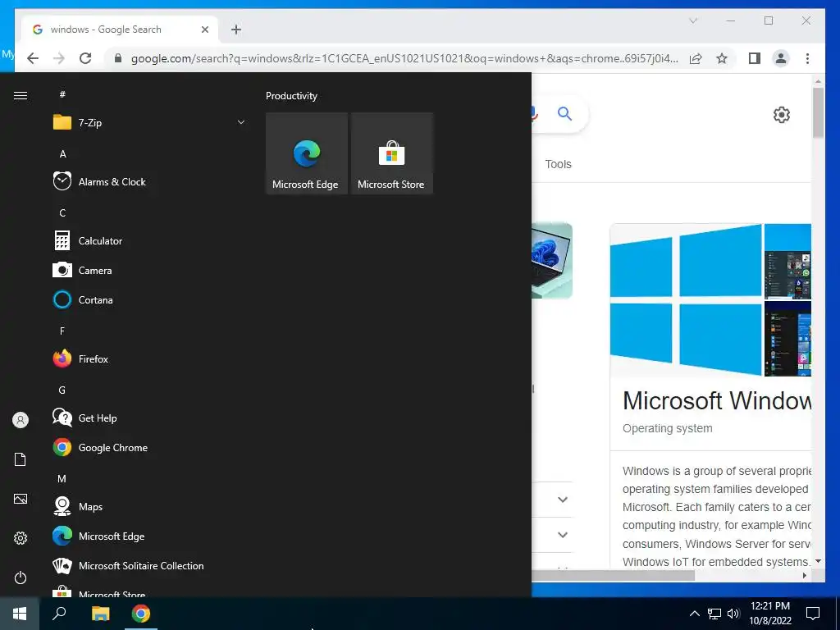Click the Microsoft Windows panel title
840x630 pixels.
[717, 400]
